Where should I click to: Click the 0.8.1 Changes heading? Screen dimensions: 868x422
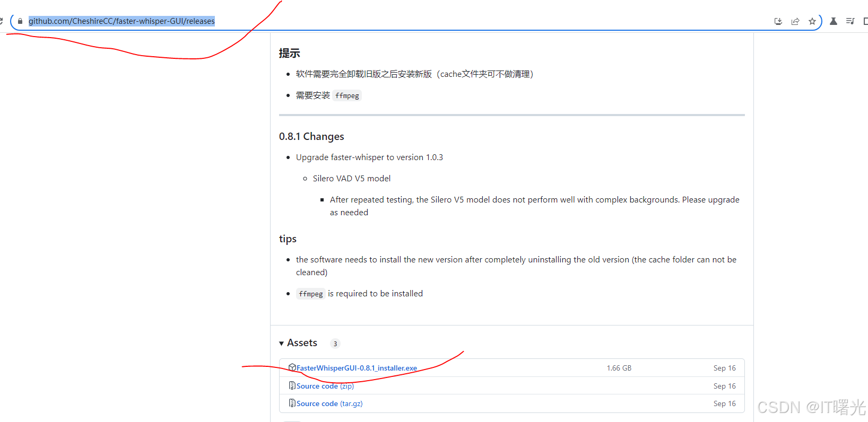311,137
